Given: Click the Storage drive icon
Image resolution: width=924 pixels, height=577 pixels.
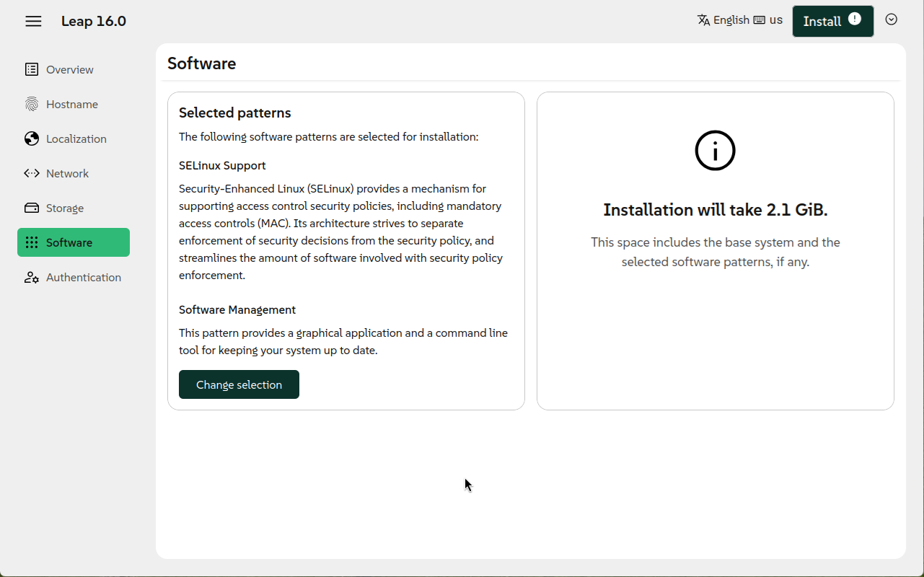Looking at the screenshot, I should [x=32, y=208].
